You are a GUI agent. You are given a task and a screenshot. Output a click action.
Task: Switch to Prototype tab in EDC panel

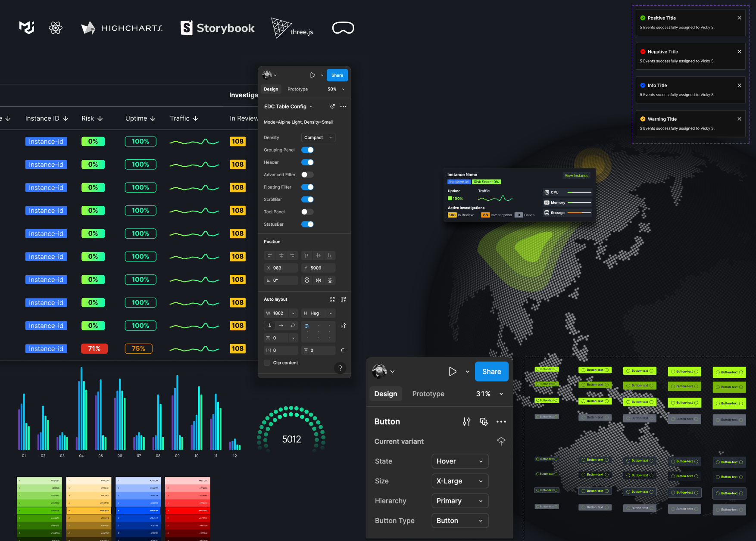[x=297, y=89]
